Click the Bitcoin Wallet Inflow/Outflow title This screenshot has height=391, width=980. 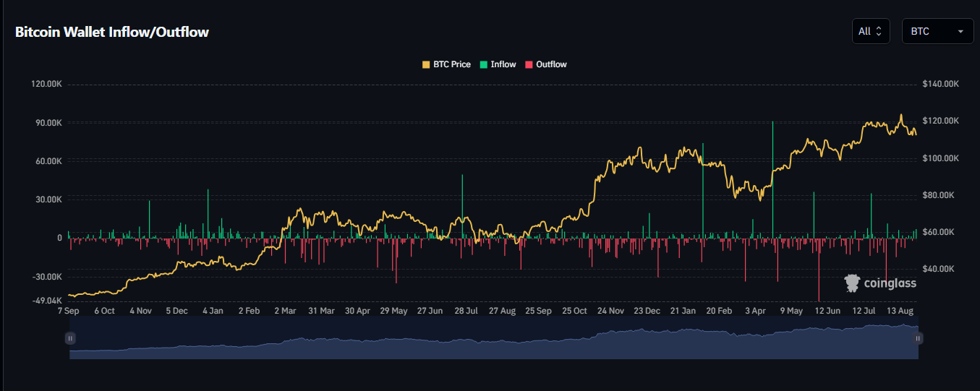[x=112, y=32]
